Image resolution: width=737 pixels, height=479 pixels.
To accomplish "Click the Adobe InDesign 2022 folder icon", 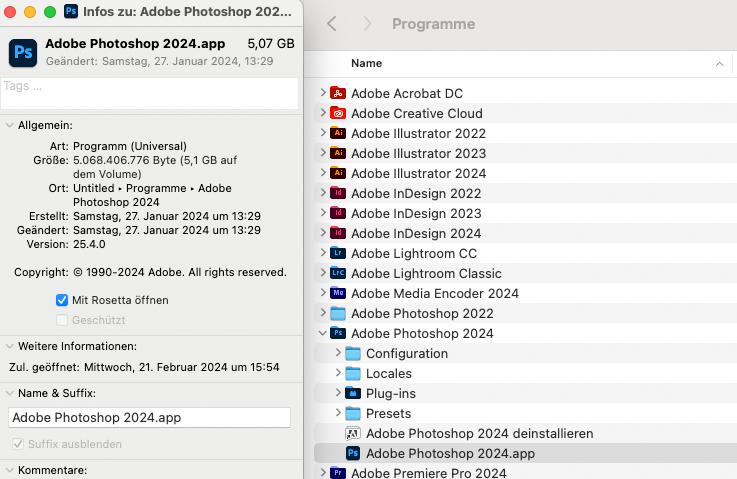I will tap(338, 193).
